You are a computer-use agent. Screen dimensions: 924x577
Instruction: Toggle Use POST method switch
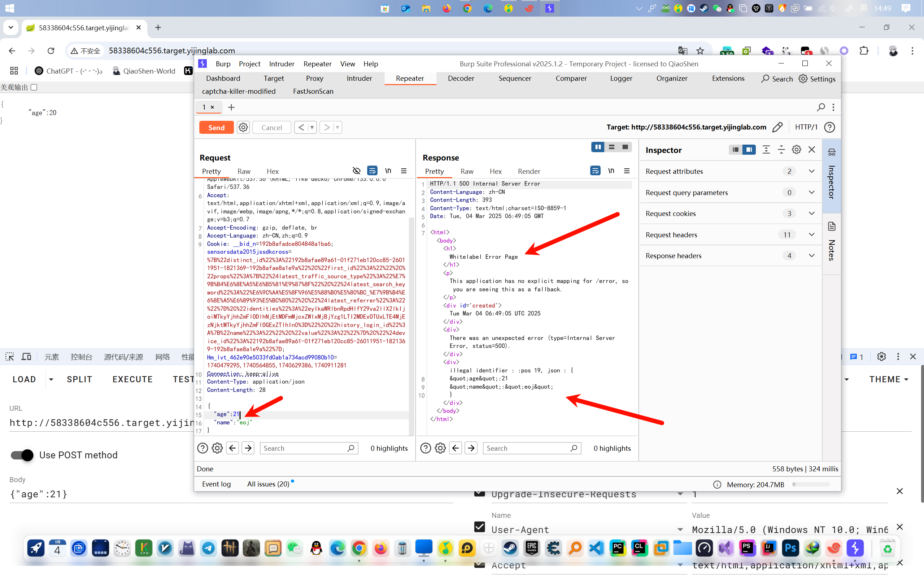click(x=22, y=455)
